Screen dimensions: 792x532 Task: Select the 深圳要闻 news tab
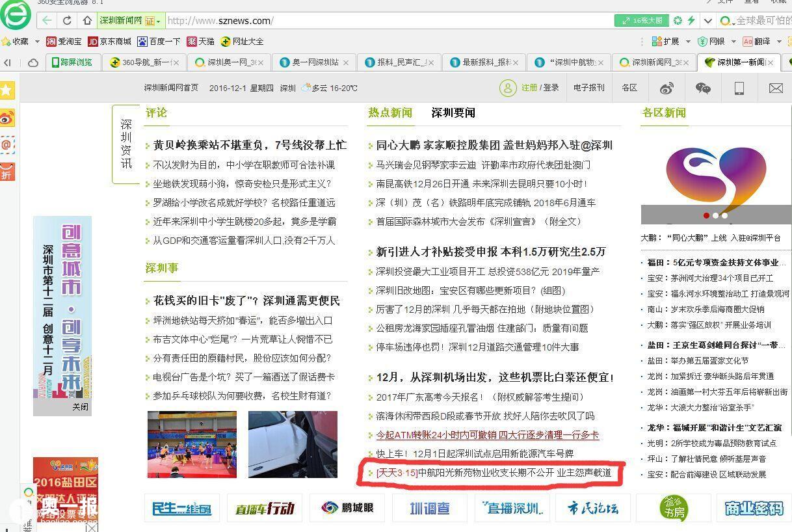tap(453, 113)
